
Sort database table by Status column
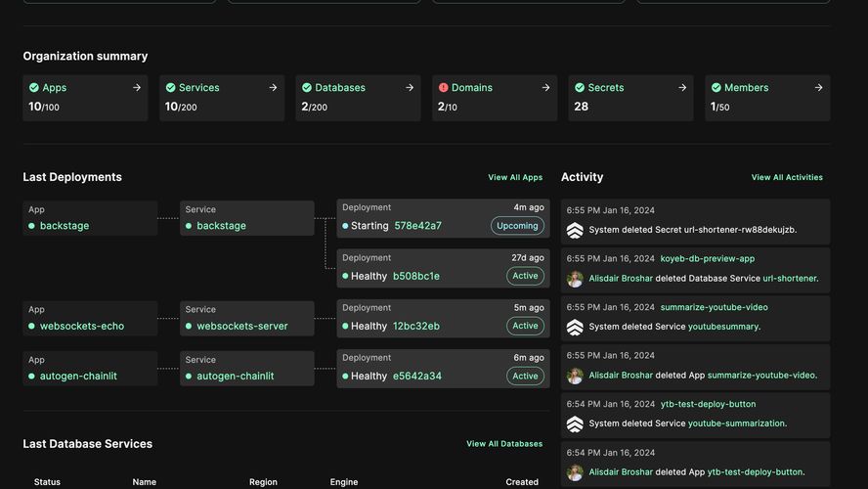(x=47, y=482)
